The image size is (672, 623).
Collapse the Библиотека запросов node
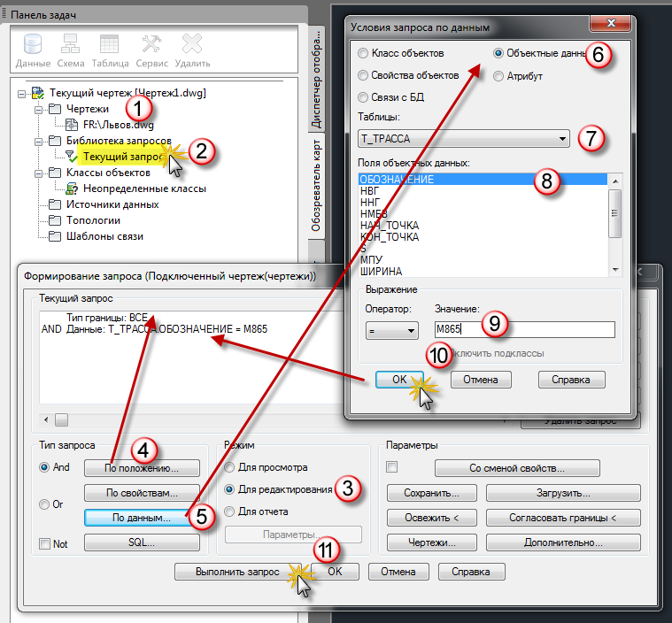(x=39, y=141)
